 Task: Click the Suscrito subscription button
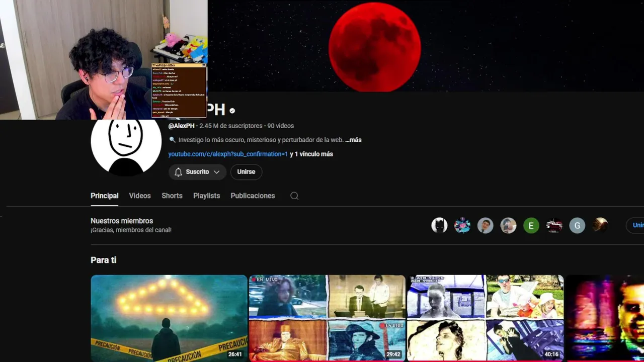pos(197,172)
